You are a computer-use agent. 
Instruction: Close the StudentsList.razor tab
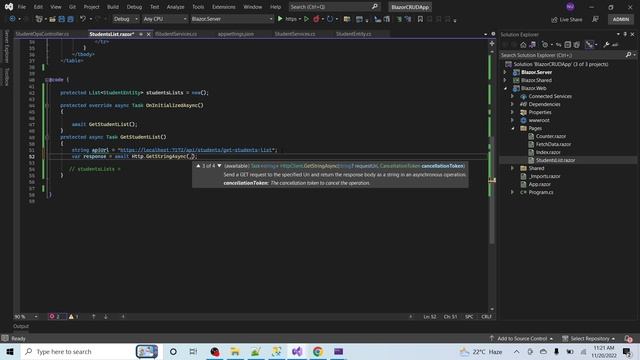(149, 34)
